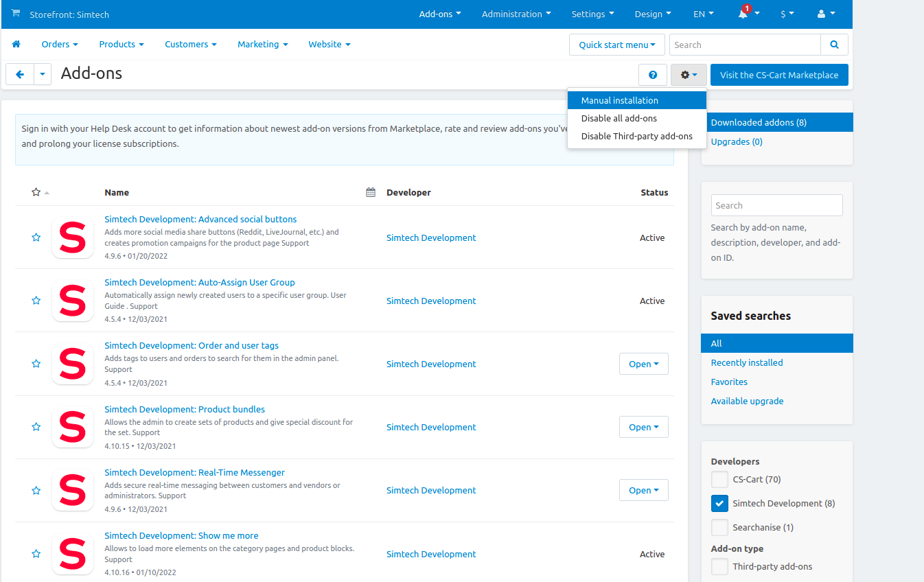Screen dimensions: 924x582
Task: Choose Disable Third-party add-ons
Action: pos(637,136)
